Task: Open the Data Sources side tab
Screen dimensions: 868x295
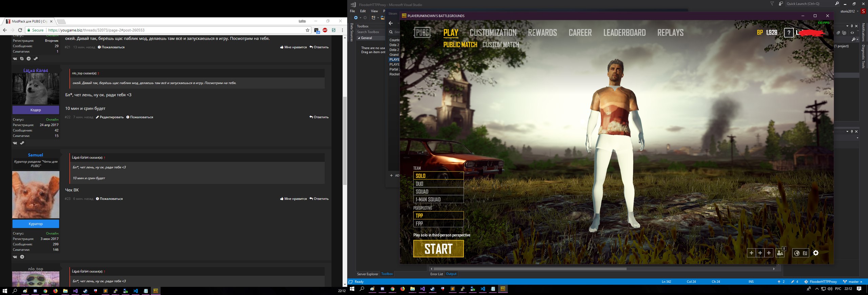Action: click(352, 33)
